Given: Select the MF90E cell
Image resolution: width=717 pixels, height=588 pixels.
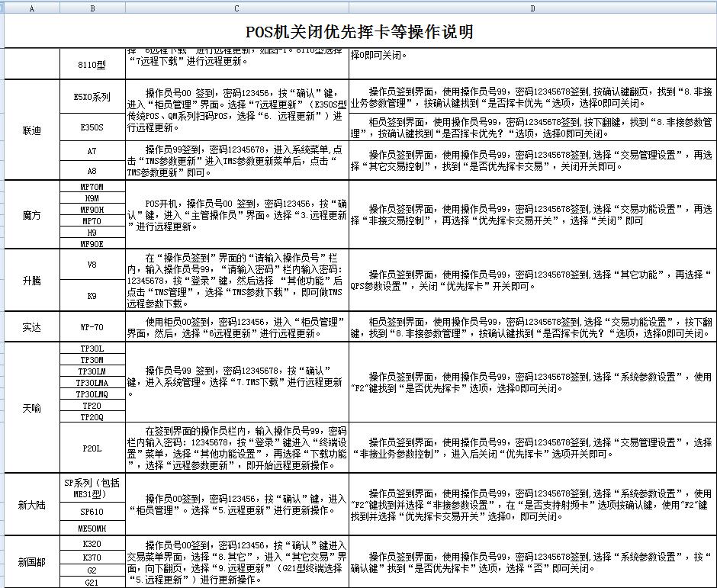Looking at the screenshot, I should [92, 246].
